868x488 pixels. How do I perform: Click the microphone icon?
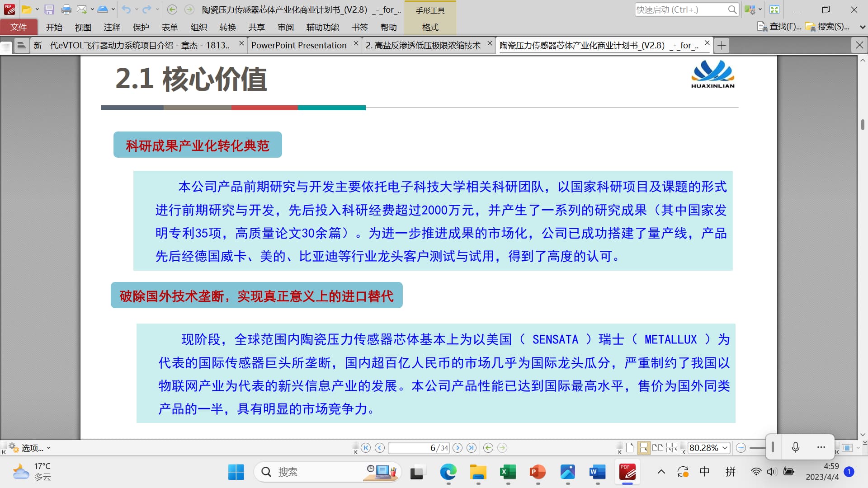(x=796, y=447)
